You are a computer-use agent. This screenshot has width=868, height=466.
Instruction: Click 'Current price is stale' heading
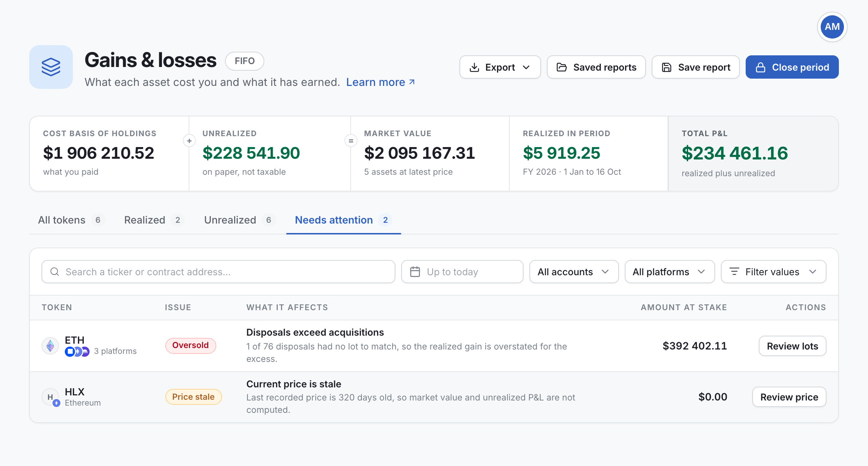[293, 384]
